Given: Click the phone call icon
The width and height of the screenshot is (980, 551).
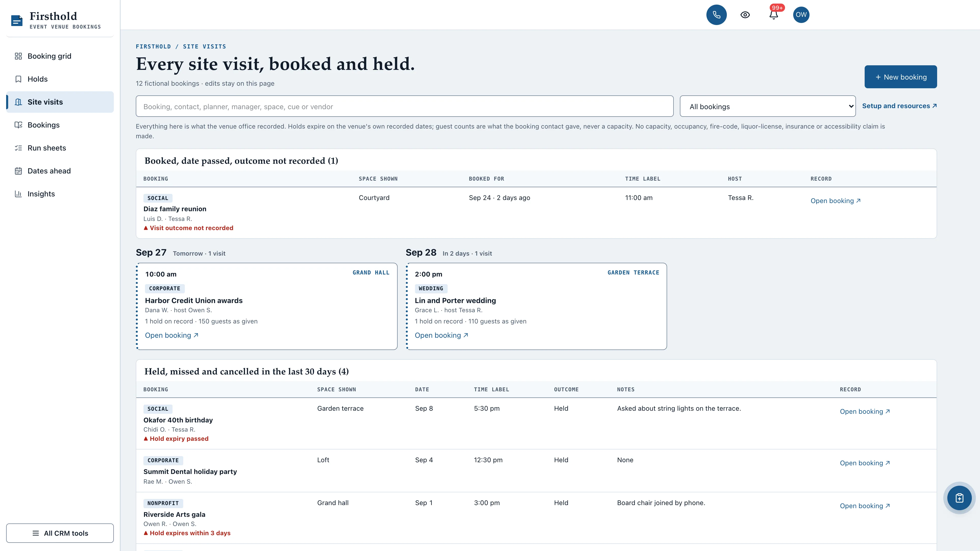Looking at the screenshot, I should point(716,15).
